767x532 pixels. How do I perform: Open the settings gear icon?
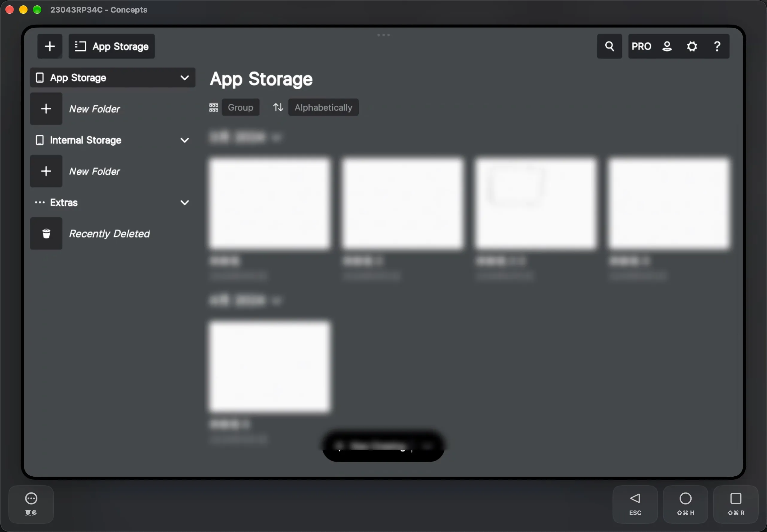point(692,46)
